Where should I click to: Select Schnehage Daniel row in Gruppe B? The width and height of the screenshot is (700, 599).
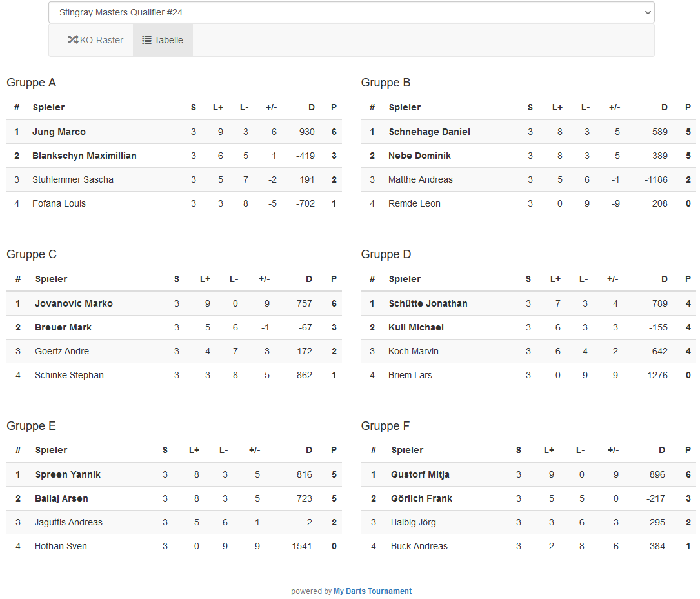pos(429,132)
